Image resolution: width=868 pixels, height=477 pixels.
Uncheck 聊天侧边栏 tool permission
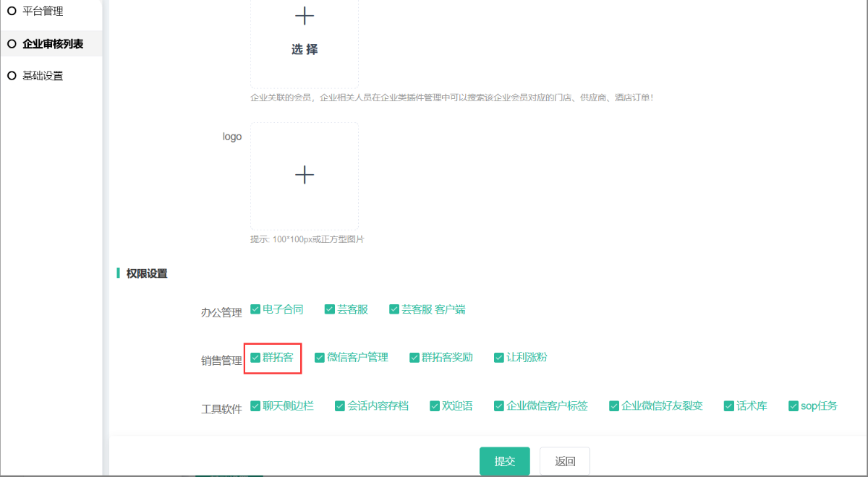coord(255,406)
